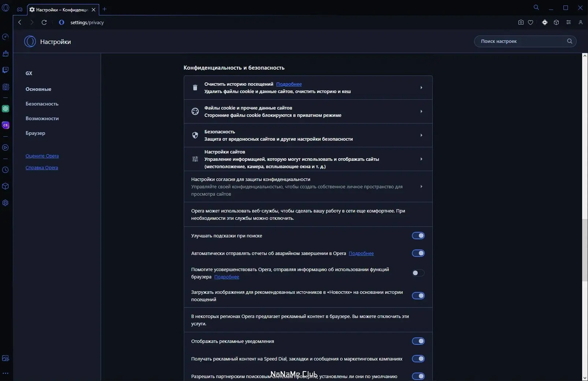Screen dimensions: 588x381
Task: Expand 'Файлы cookie и прочие данные сайтов' arrow
Action: [421, 111]
